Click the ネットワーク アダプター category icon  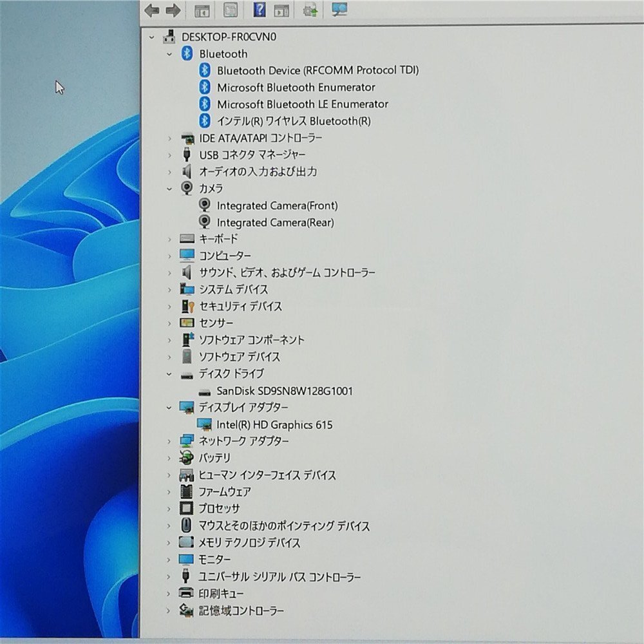pyautogui.click(x=187, y=440)
